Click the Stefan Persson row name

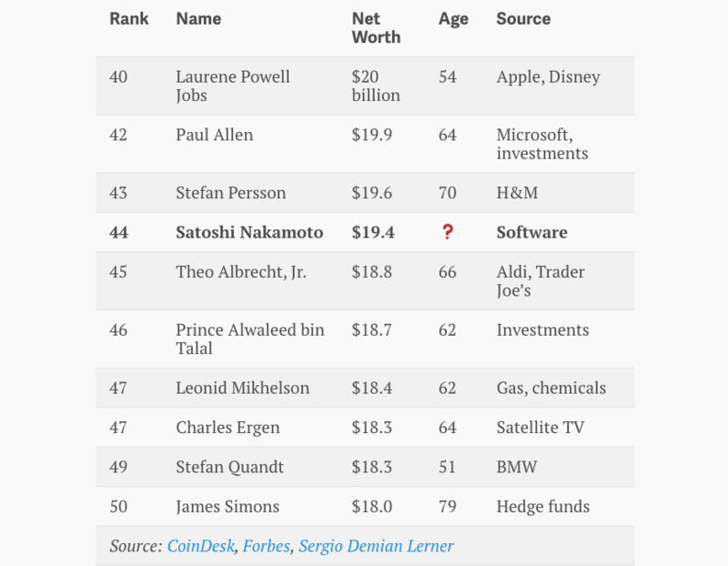231,192
